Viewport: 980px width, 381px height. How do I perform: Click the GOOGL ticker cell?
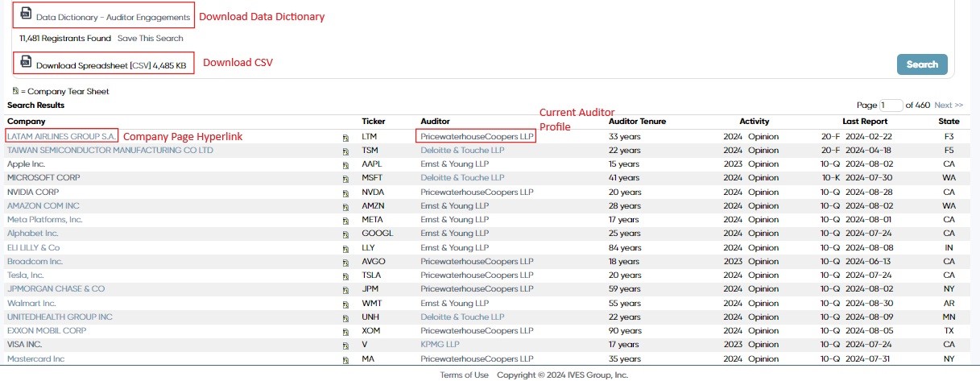point(377,234)
